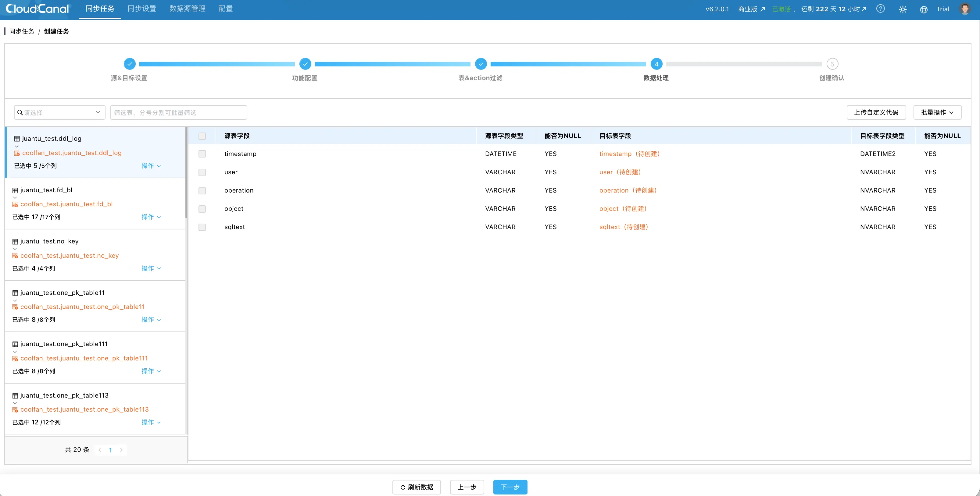The image size is (980, 496).
Task: Click the completed step 3 checkmark circle
Action: (481, 64)
